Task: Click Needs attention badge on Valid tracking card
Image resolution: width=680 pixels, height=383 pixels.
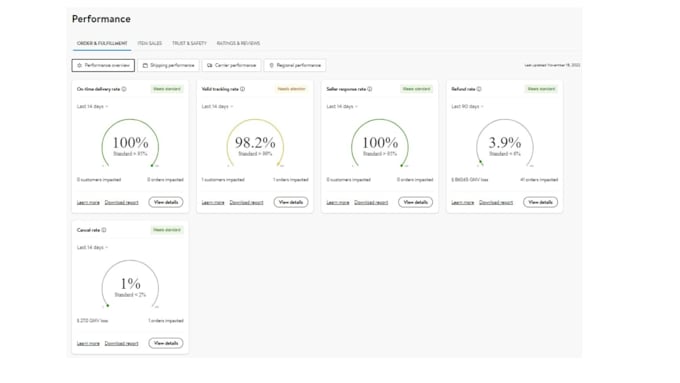Action: point(291,89)
